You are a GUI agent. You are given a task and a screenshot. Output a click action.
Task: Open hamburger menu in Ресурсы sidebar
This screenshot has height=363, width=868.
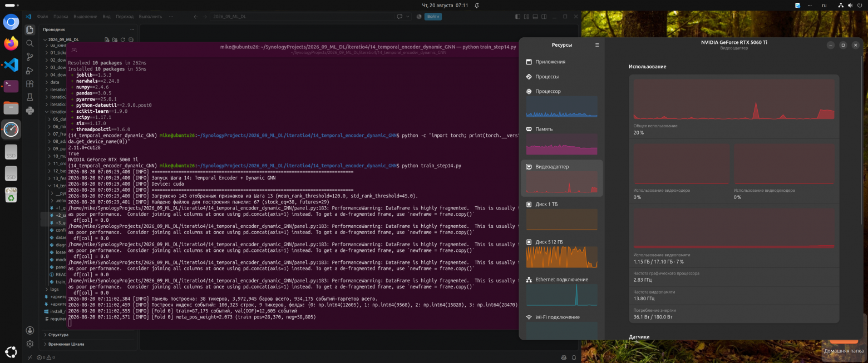click(x=597, y=45)
